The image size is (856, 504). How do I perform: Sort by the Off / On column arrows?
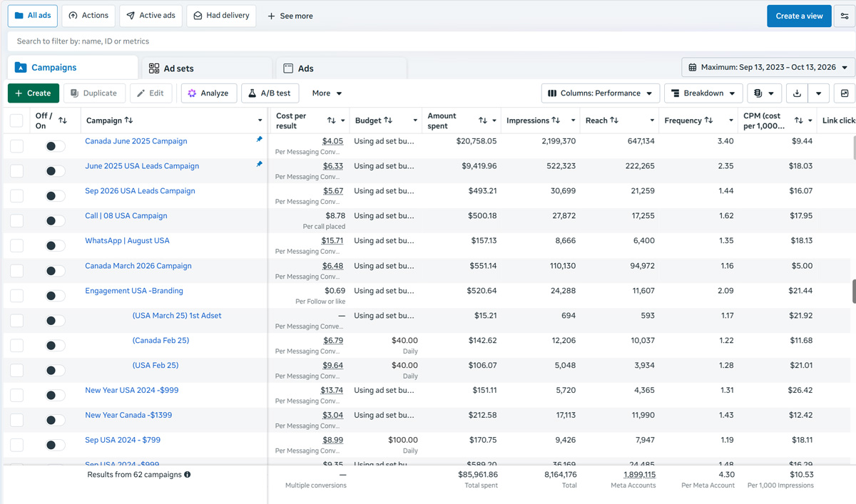(x=63, y=120)
